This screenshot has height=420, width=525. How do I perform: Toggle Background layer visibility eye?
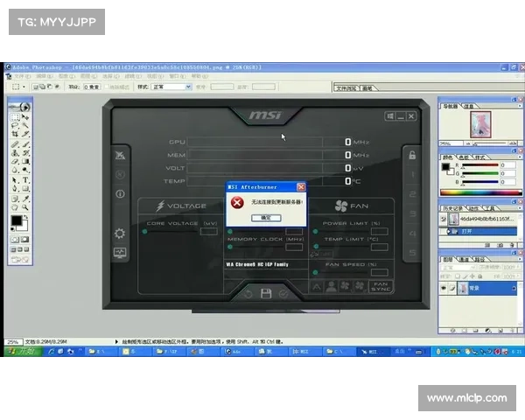444,288
